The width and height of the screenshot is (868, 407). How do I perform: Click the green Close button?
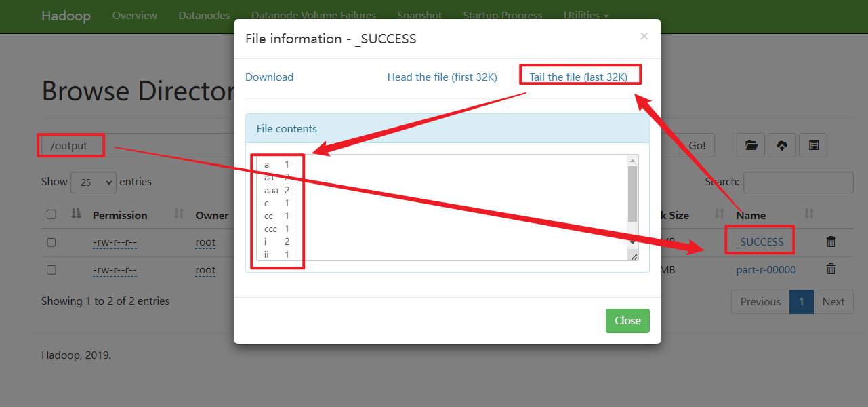627,321
